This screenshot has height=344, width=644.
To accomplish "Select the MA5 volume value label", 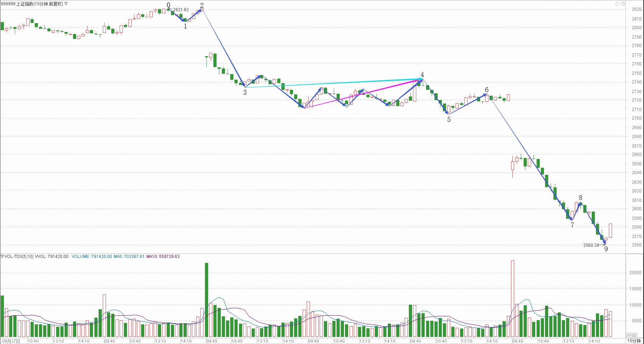I will (129, 257).
